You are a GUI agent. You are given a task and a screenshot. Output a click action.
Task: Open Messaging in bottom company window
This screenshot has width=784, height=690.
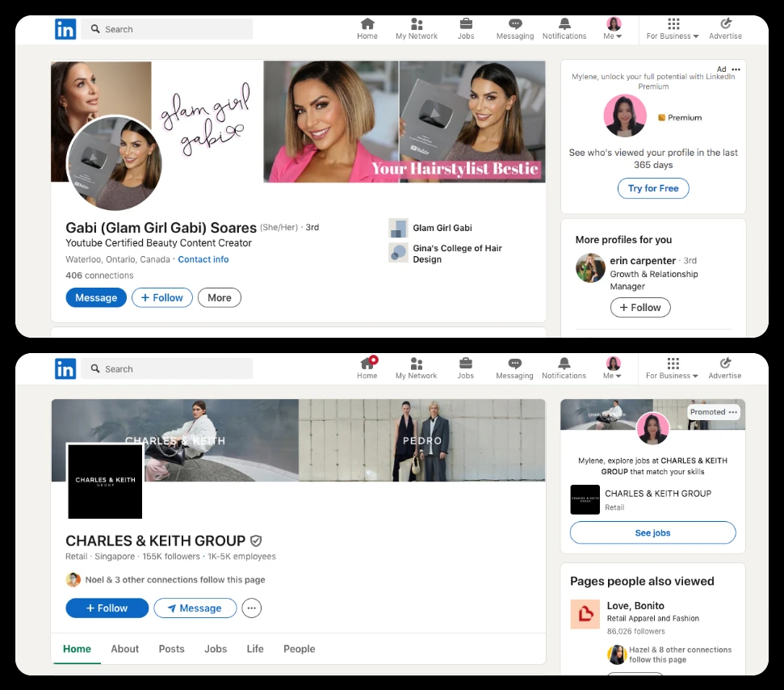pos(514,368)
